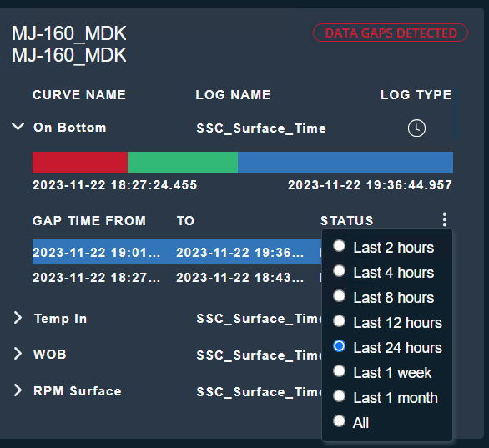Open the three-dot menu beside STATUS
The image size is (489, 448).
[445, 219]
